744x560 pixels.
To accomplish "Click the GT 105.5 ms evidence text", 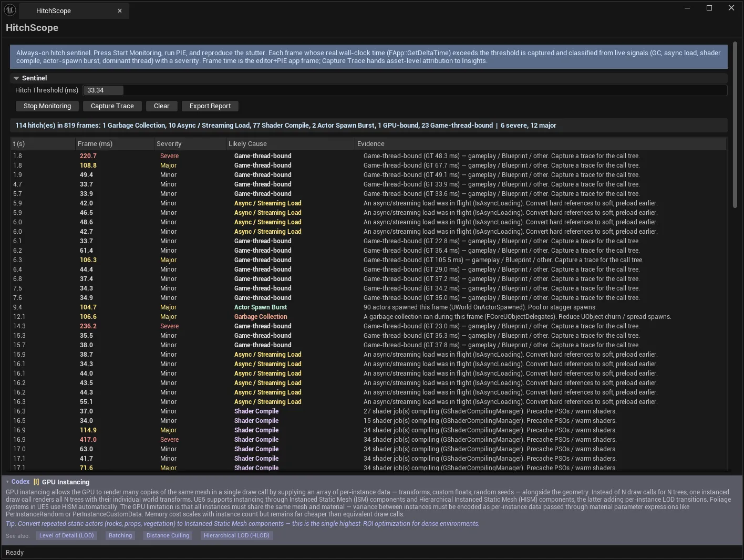I will 503,260.
